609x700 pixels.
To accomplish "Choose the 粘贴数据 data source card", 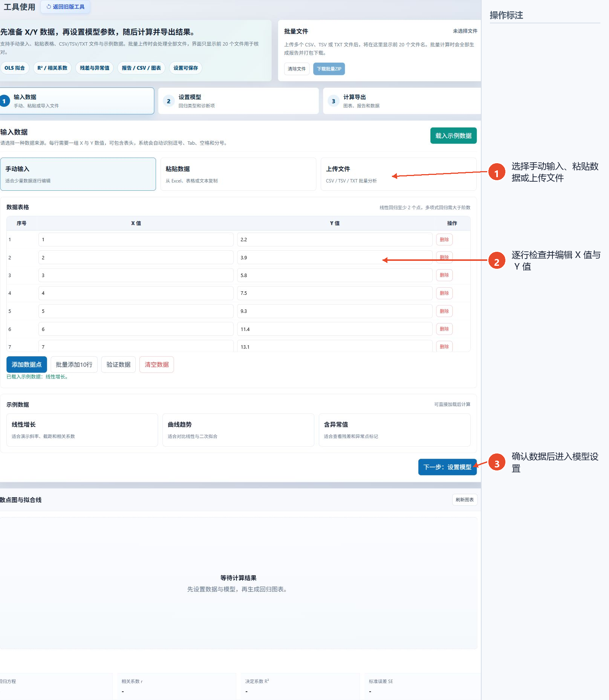I will pyautogui.click(x=238, y=174).
